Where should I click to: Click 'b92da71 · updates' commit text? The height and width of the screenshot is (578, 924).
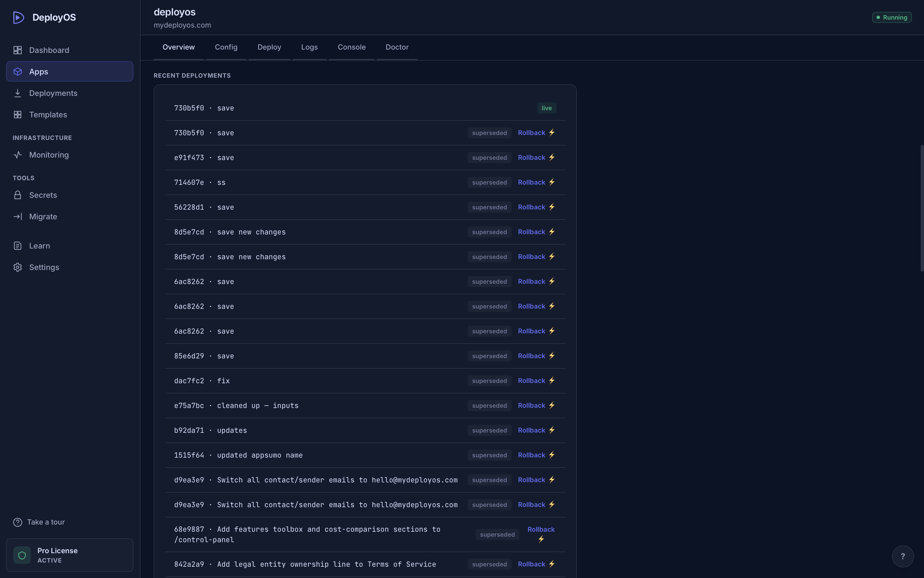click(x=211, y=430)
